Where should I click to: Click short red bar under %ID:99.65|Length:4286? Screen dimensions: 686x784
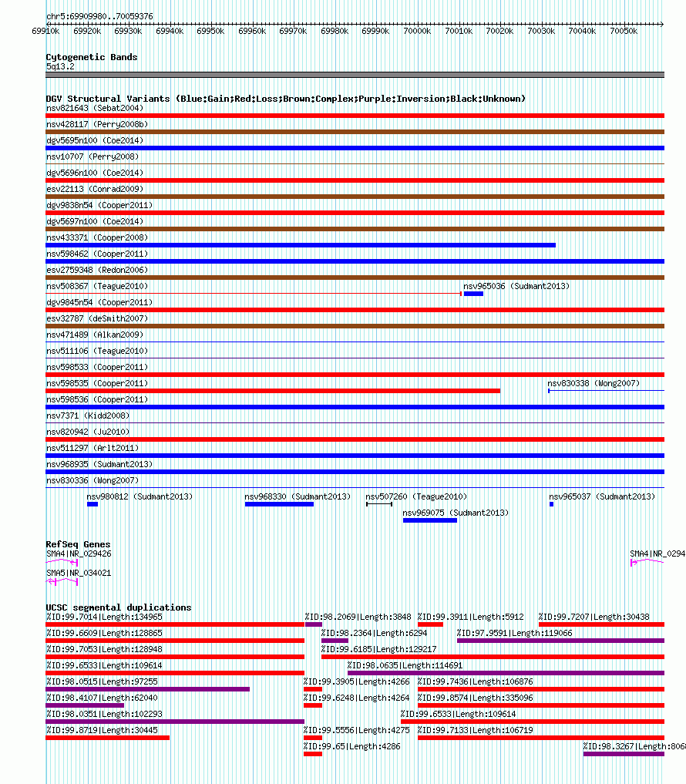(x=313, y=754)
